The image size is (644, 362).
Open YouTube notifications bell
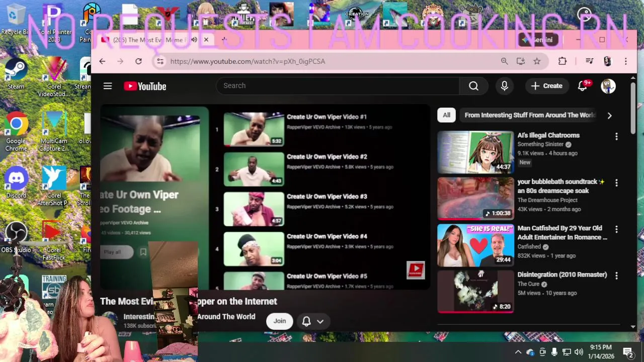tap(583, 86)
